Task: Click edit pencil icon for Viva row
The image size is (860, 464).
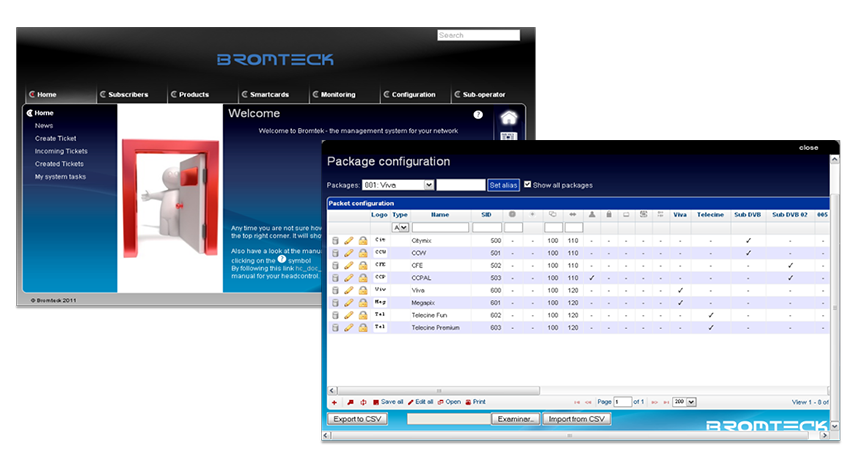Action: 349,290
